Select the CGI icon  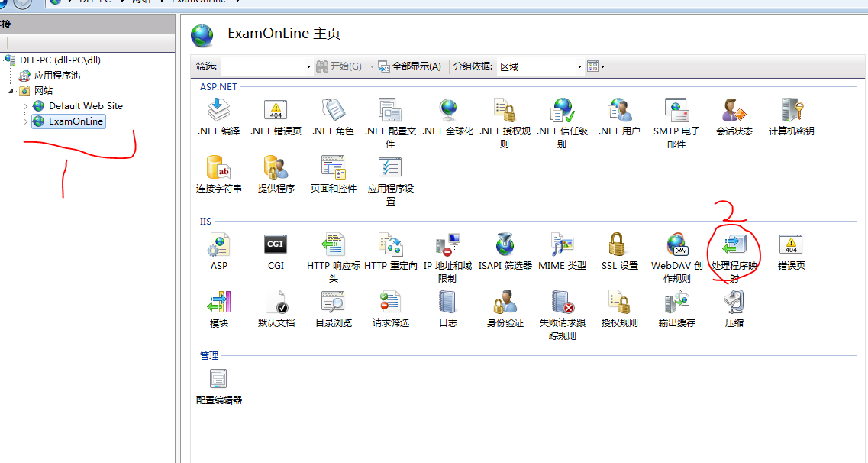pyautogui.click(x=276, y=244)
